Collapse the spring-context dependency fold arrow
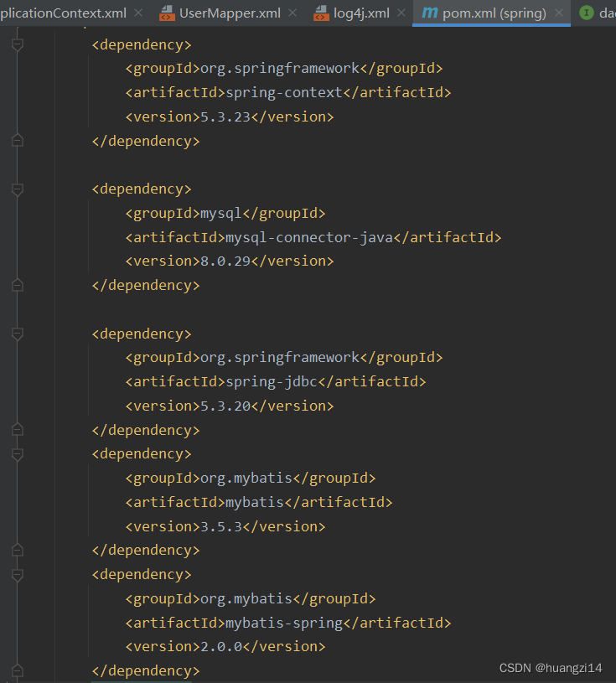 [18, 45]
